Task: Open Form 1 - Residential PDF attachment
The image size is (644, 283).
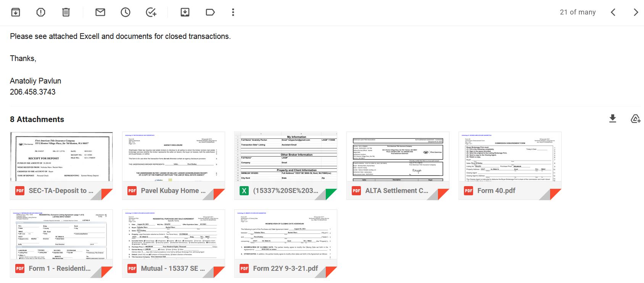Action: point(61,243)
